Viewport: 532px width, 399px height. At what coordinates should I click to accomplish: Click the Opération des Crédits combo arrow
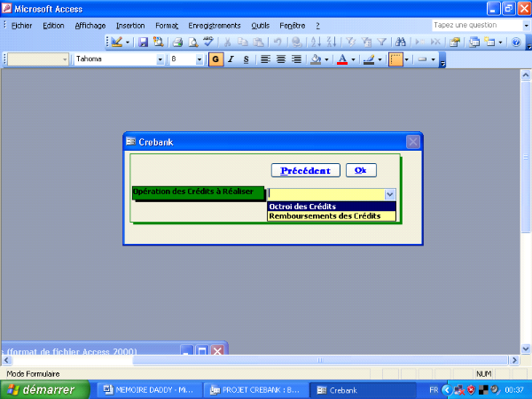[389, 193]
